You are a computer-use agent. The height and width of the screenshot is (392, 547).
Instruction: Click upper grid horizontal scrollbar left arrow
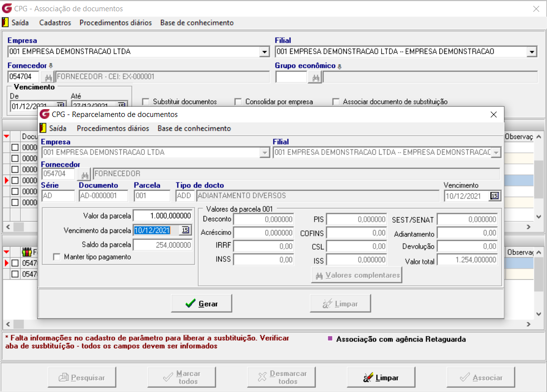coord(8,227)
